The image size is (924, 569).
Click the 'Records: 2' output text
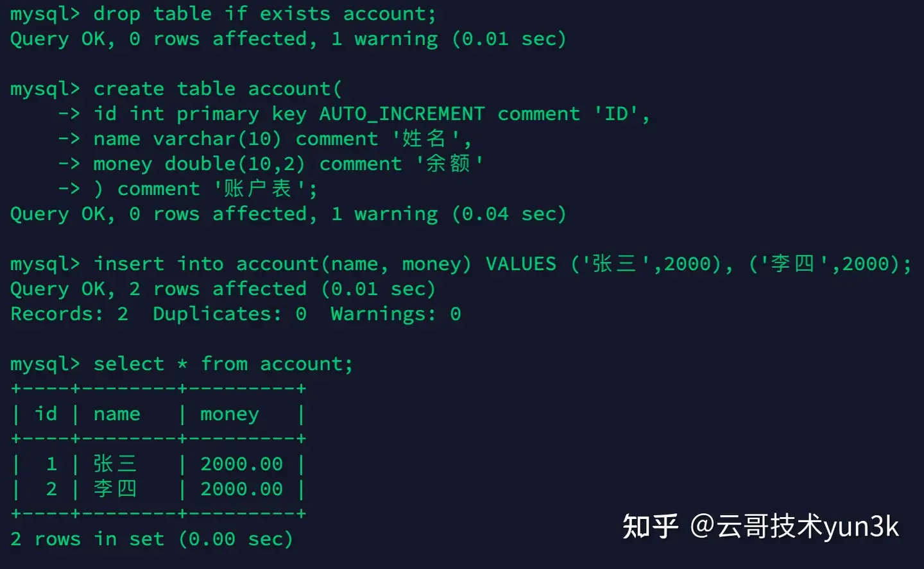tap(69, 314)
